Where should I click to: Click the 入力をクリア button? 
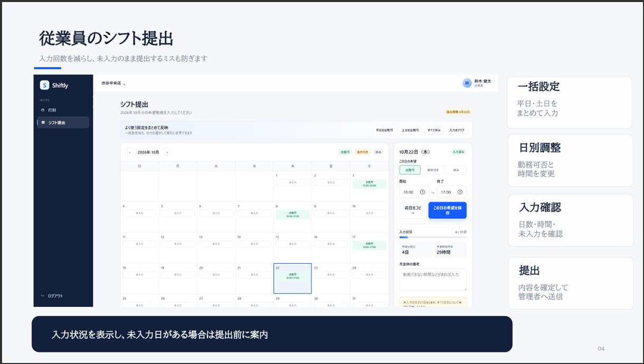(x=457, y=130)
